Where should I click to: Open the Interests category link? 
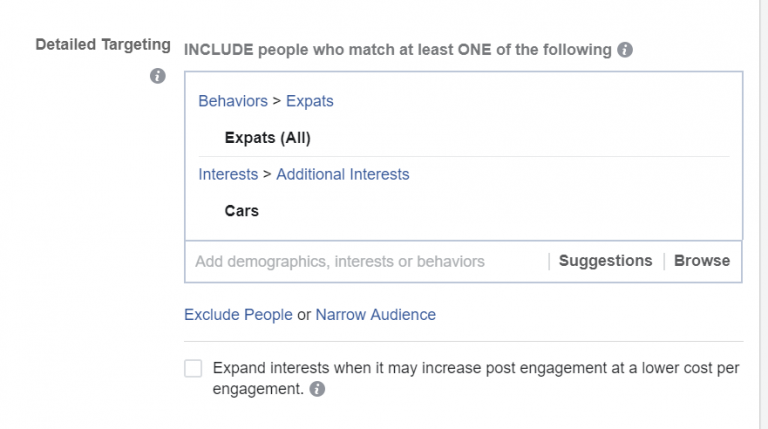tap(228, 174)
